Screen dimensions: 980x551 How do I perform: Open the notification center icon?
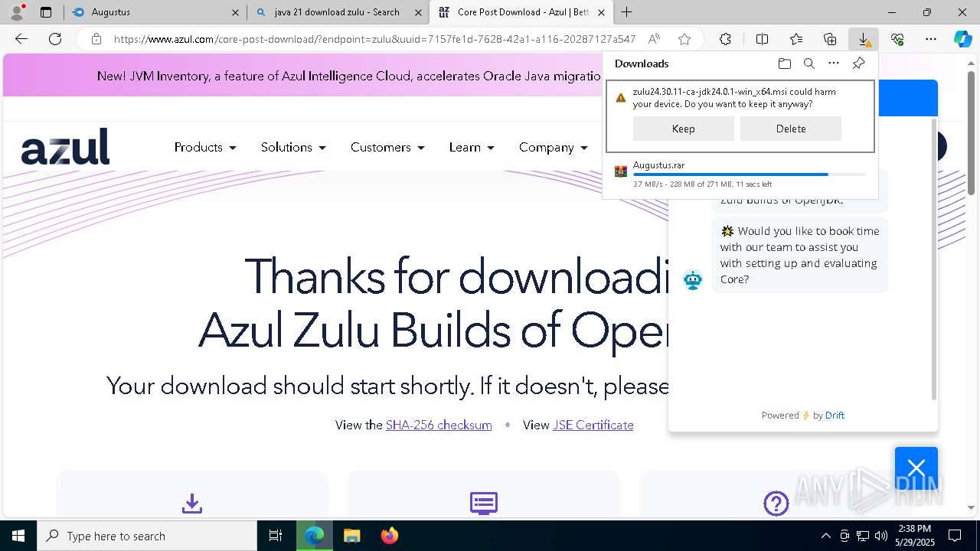[955, 536]
